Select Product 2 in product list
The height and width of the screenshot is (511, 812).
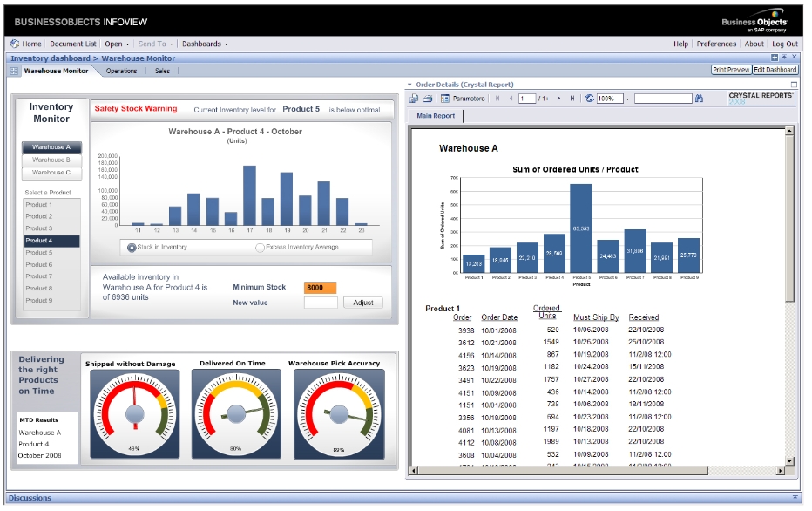pos(51,216)
